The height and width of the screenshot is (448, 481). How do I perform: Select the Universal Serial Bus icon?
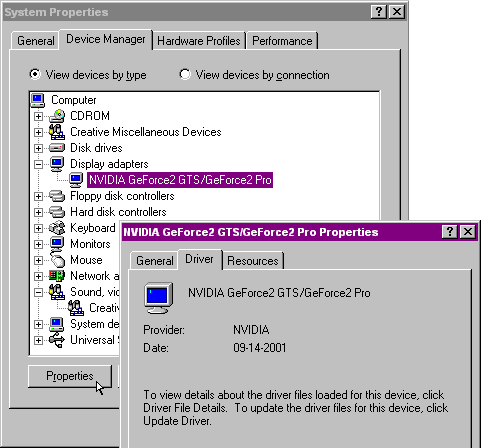point(57,340)
